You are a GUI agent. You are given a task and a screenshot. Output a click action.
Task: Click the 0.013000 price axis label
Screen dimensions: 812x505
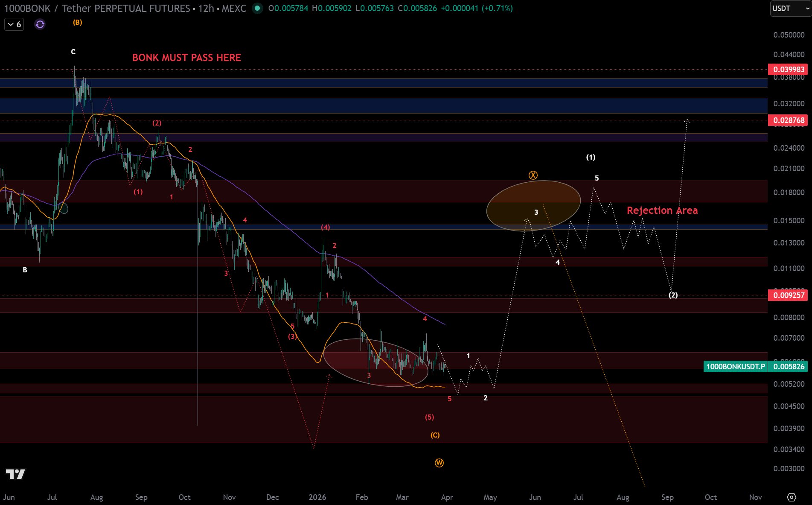tap(789, 242)
